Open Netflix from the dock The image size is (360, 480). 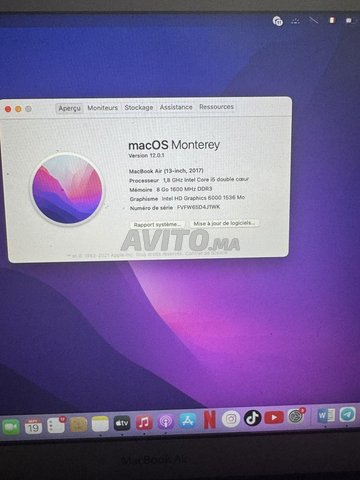(x=210, y=420)
